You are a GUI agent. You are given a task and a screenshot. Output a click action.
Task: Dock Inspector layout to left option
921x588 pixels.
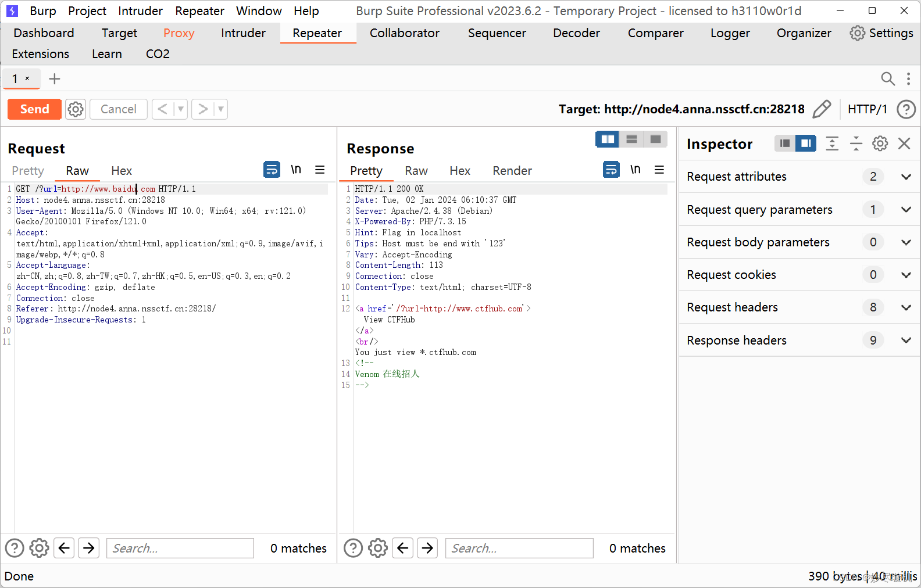click(x=785, y=144)
